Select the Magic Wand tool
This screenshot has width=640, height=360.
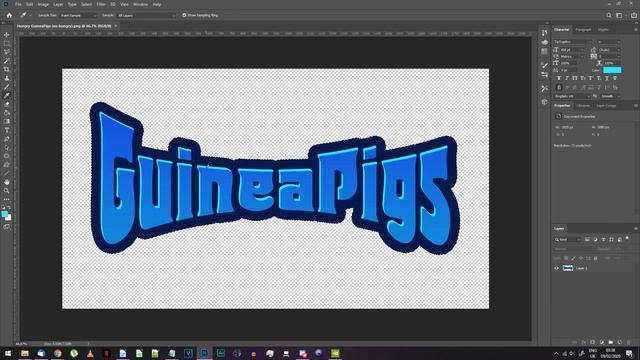click(7, 61)
